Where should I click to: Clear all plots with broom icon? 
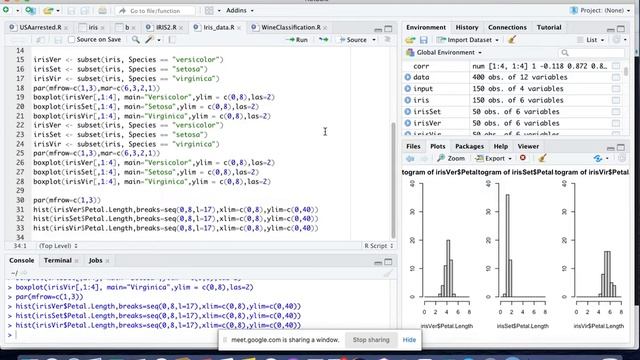tap(542, 158)
